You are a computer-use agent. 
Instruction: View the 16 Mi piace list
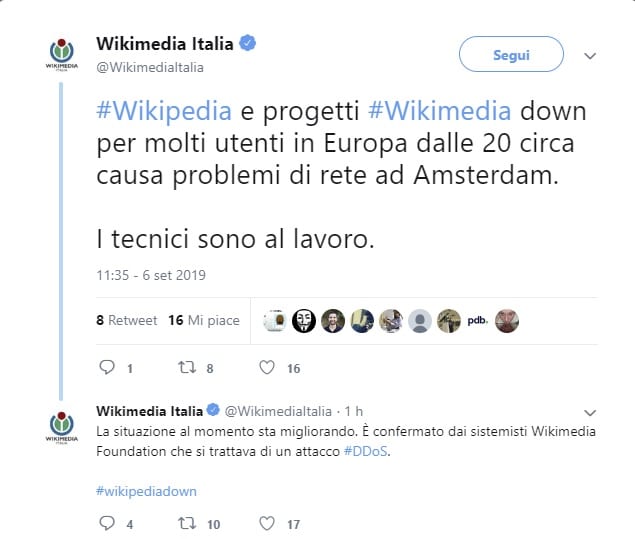204,320
